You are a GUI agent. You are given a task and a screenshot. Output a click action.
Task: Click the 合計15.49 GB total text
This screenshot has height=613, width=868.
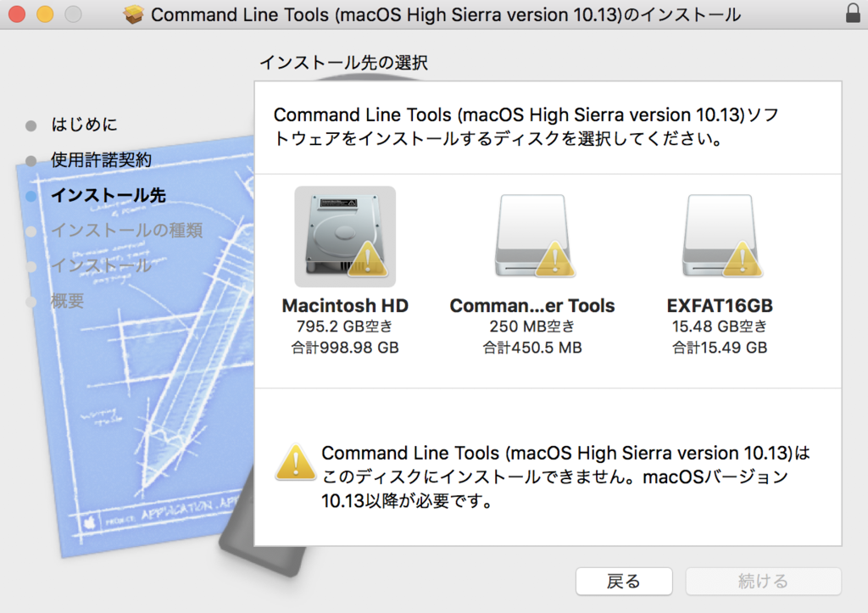(x=720, y=348)
